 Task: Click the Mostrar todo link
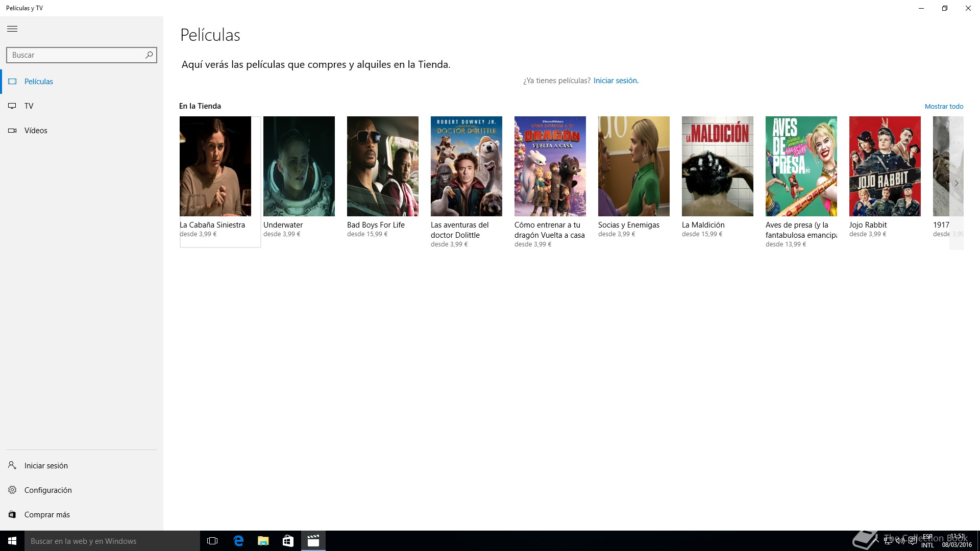pyautogui.click(x=944, y=106)
